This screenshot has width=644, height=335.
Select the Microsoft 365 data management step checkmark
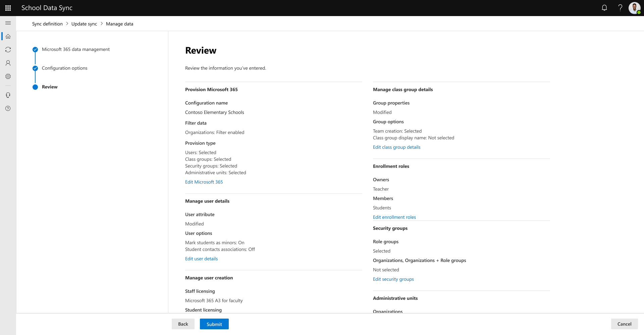pyautogui.click(x=35, y=50)
